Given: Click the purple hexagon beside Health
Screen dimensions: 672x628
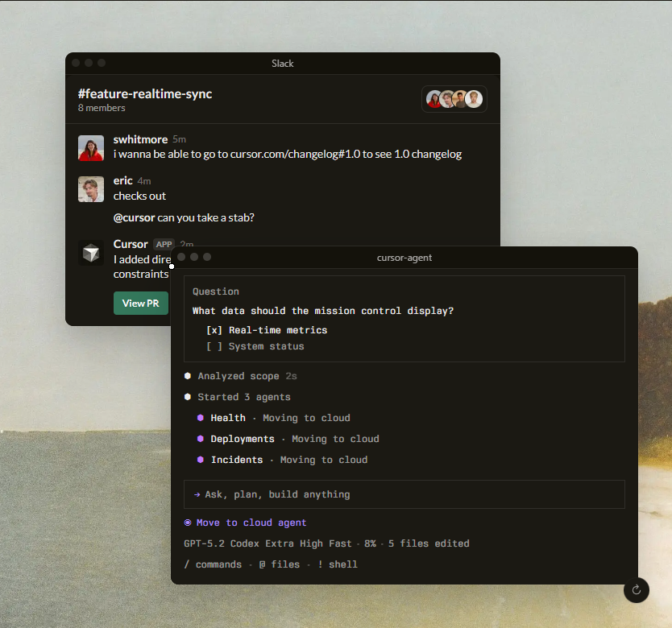Looking at the screenshot, I should pyautogui.click(x=200, y=418).
